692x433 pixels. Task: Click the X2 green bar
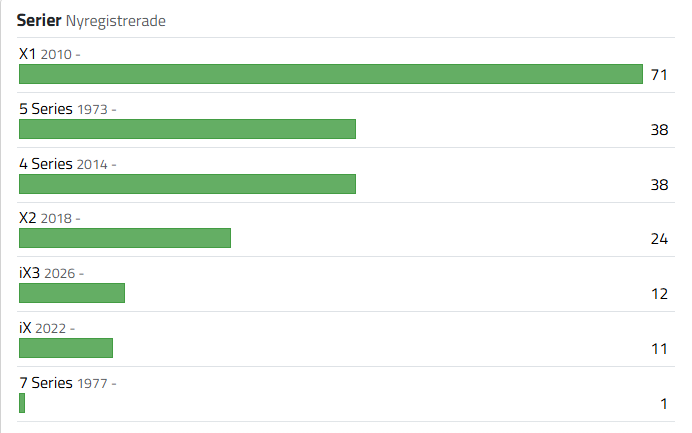tap(124, 238)
